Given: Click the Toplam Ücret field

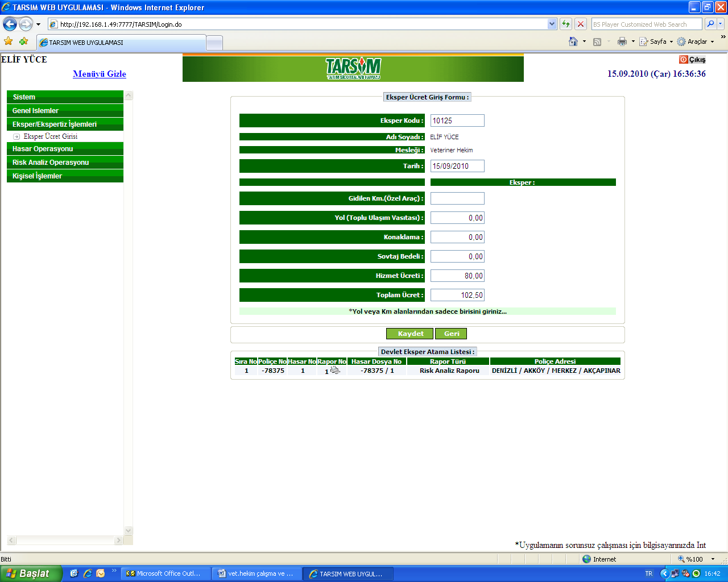Looking at the screenshot, I should [x=457, y=295].
